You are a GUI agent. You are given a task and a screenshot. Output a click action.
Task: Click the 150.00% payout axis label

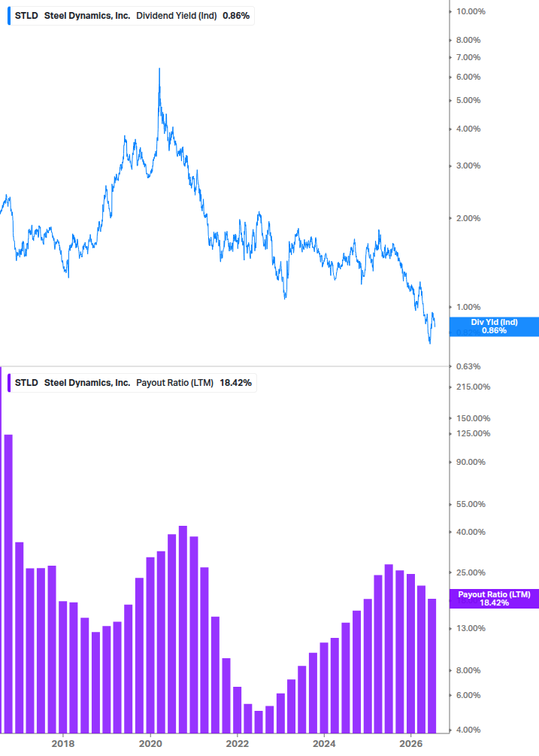coord(473,418)
